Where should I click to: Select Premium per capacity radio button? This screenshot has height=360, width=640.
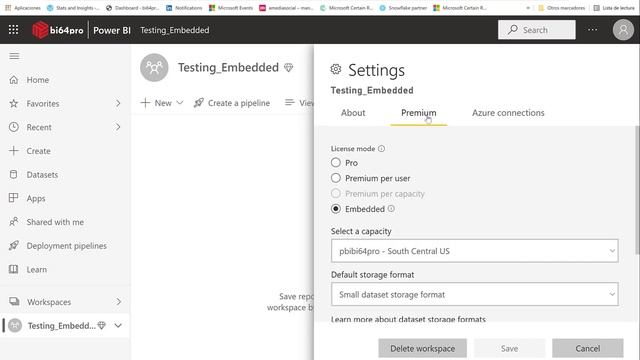click(336, 193)
